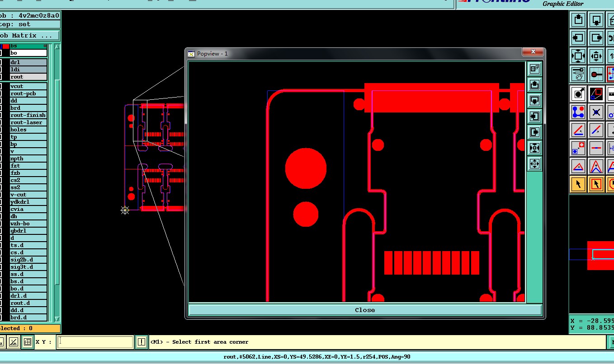Select the angled red-blue line edit icon
Screen dimensions: 614x364
578,130
